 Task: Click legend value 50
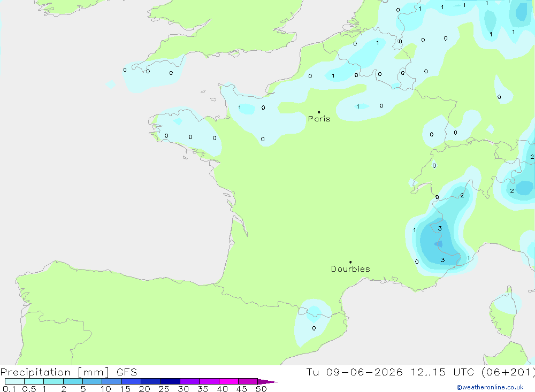coord(261,389)
